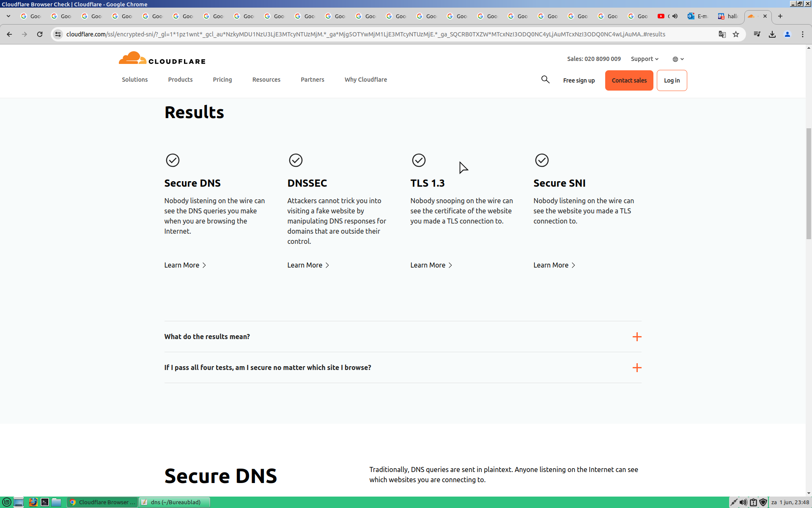Screen dimensions: 812x508
Task: Switch to the Outlook E-mail tab
Action: 698,16
